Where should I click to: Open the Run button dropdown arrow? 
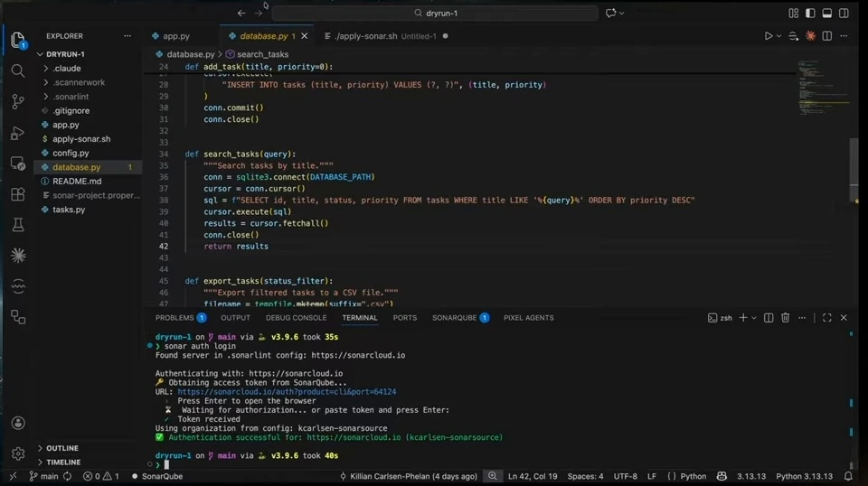point(778,36)
